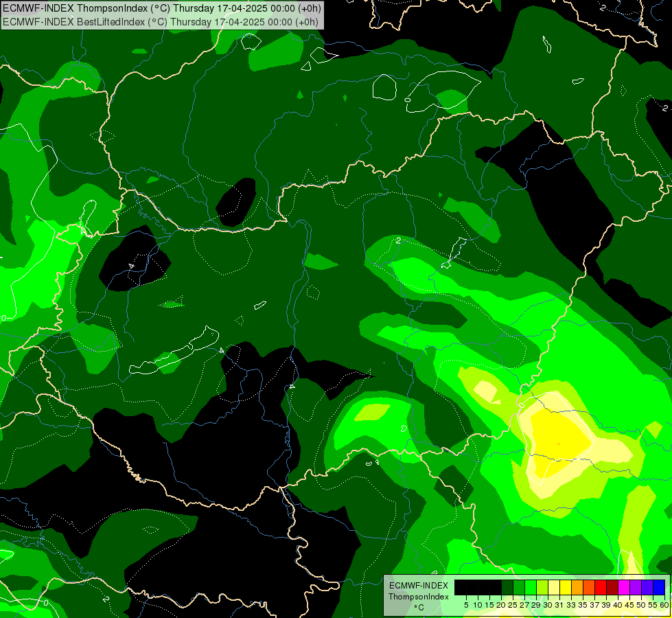This screenshot has height=618, width=672.
Task: Click the legend tick value 33
Action: click(571, 605)
